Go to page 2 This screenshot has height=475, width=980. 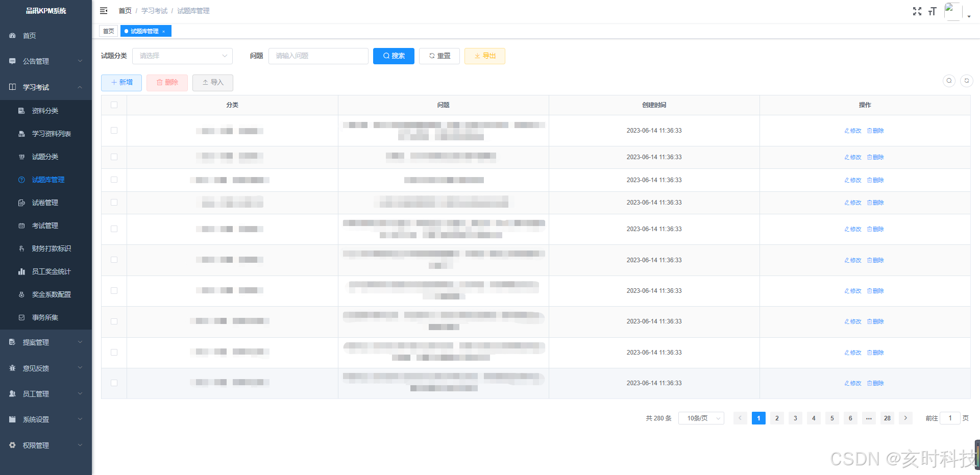(x=777, y=418)
